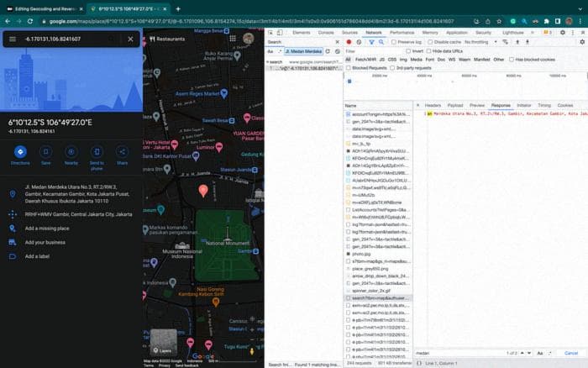The image size is (588, 368).
Task: Click the red dropped pin on map
Action: (203, 191)
